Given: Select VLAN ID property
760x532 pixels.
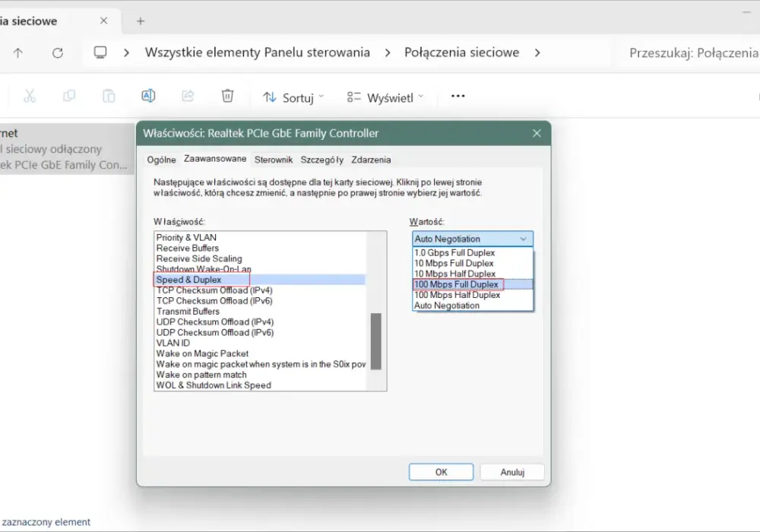Looking at the screenshot, I should (x=260, y=343).
